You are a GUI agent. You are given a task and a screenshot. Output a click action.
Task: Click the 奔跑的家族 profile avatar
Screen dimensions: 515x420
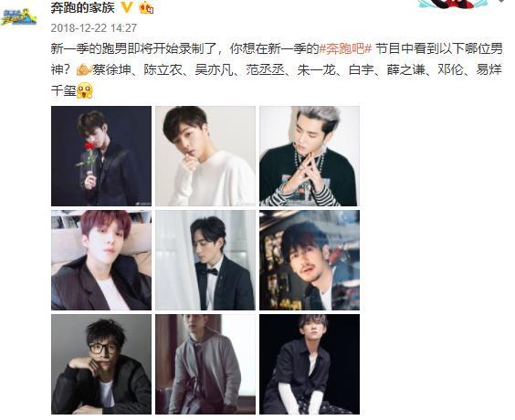19,17
